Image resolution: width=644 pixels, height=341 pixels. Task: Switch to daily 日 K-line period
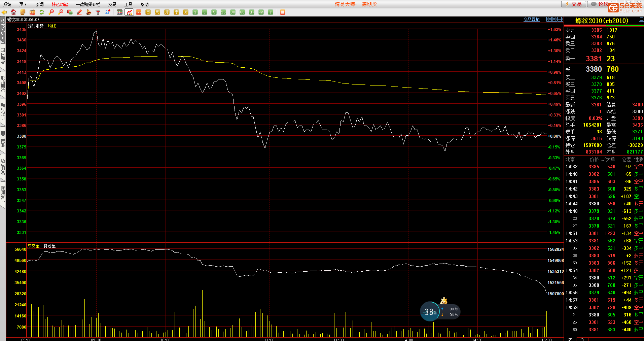pyautogui.click(x=148, y=12)
